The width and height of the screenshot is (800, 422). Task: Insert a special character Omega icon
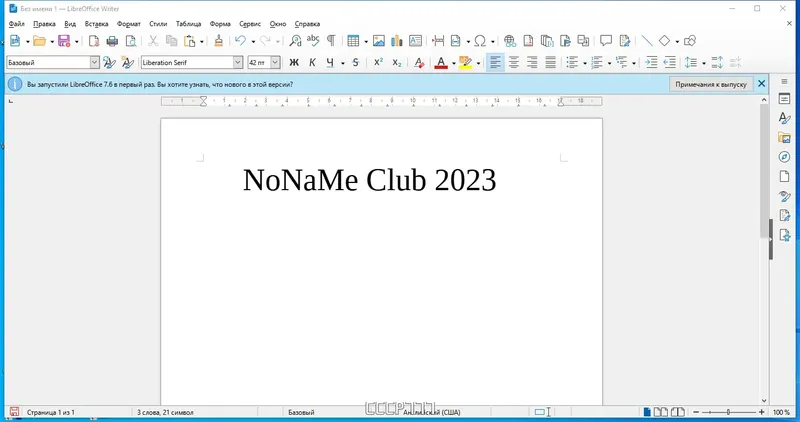[480, 41]
